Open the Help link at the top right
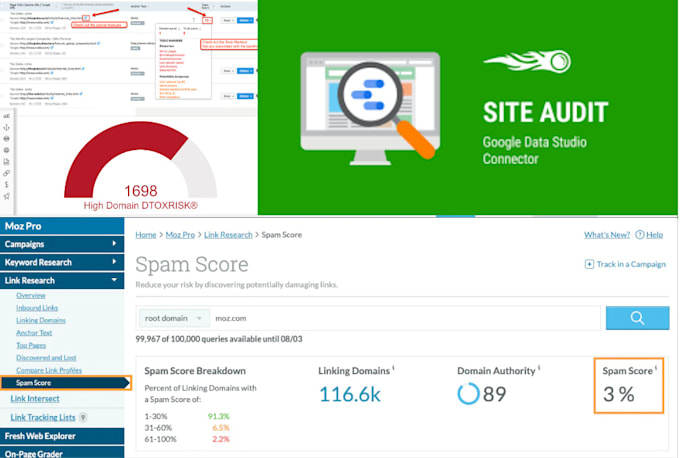The image size is (680, 458). tap(654, 235)
